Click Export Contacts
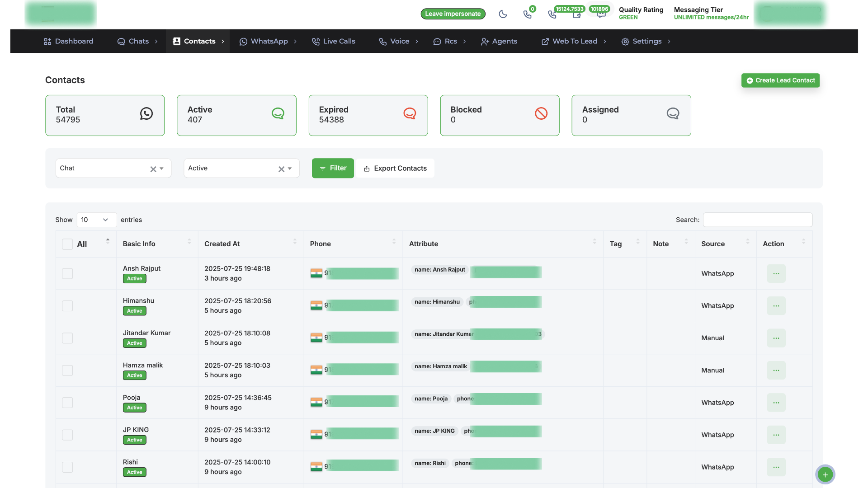 tap(395, 168)
